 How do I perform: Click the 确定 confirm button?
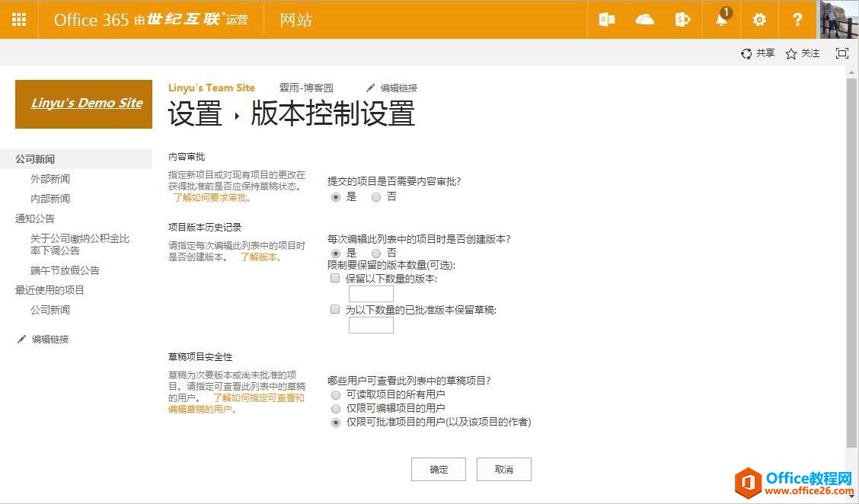click(x=439, y=469)
